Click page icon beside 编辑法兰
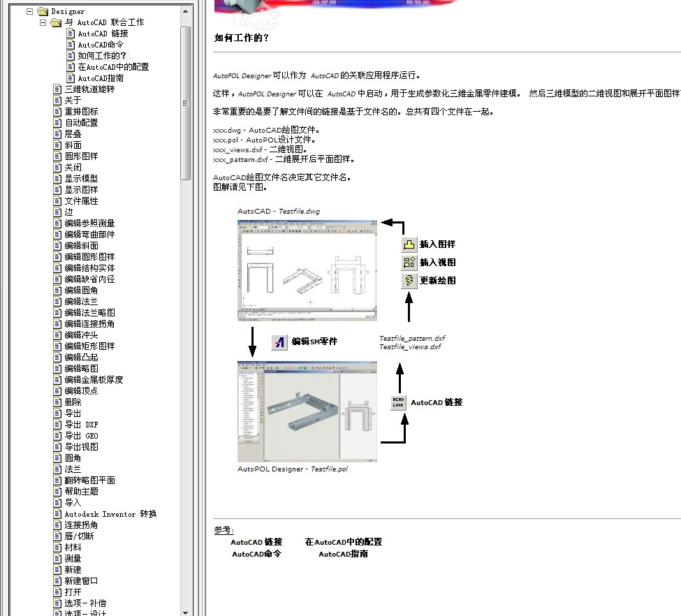 [57, 302]
